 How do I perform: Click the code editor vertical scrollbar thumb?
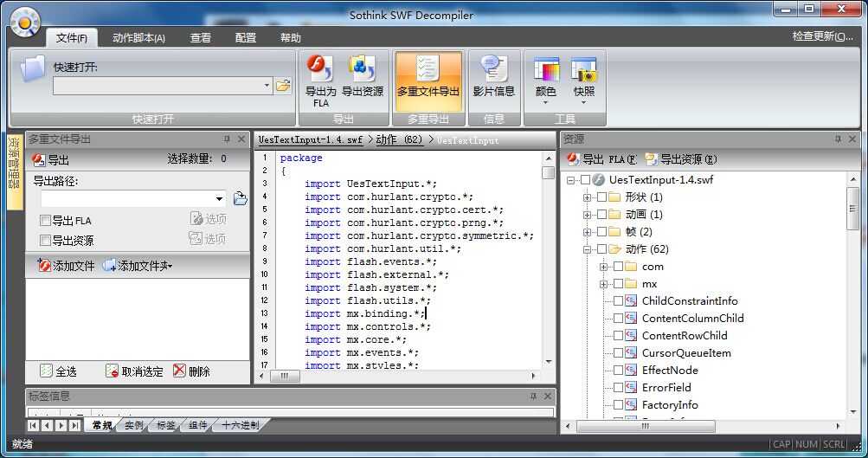[549, 172]
